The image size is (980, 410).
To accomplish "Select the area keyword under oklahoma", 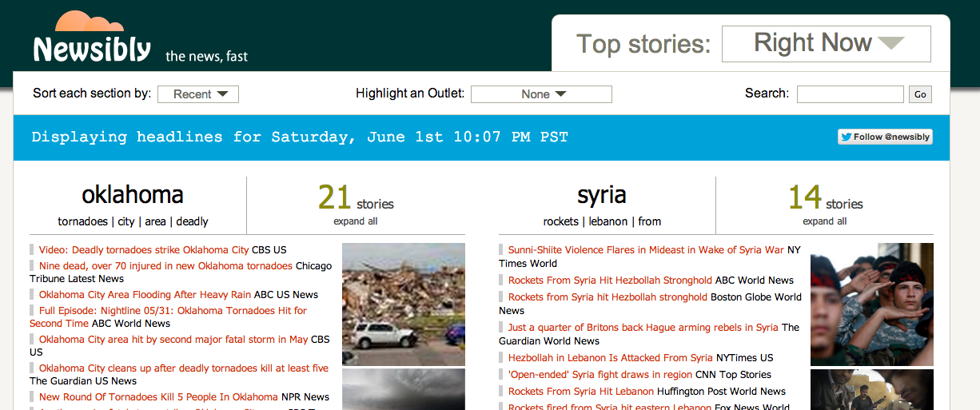I will pos(156,221).
